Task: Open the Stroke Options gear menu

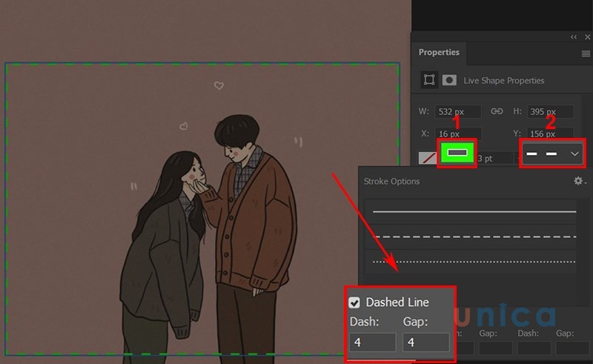Action: pos(579,181)
